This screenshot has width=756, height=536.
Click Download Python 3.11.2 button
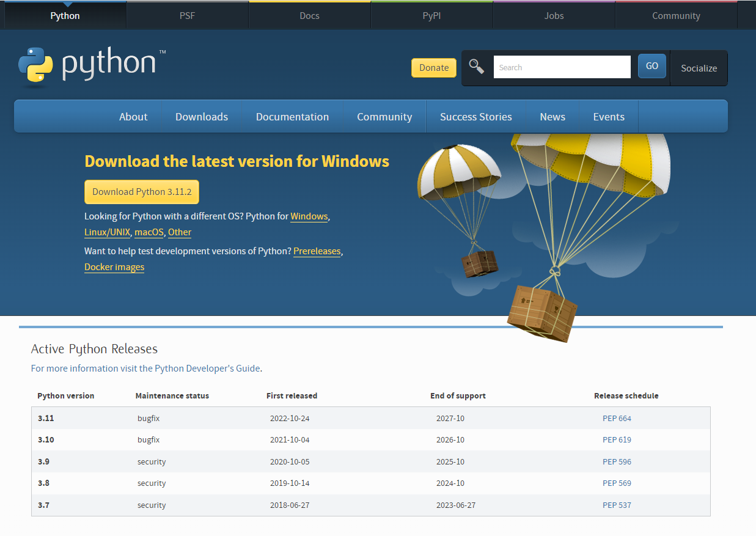[142, 192]
